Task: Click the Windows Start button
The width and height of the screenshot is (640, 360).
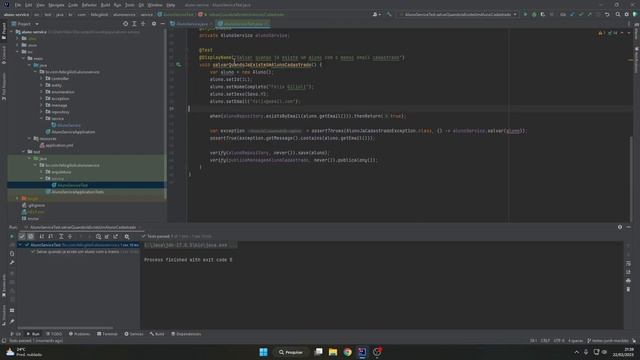Action: click(264, 352)
